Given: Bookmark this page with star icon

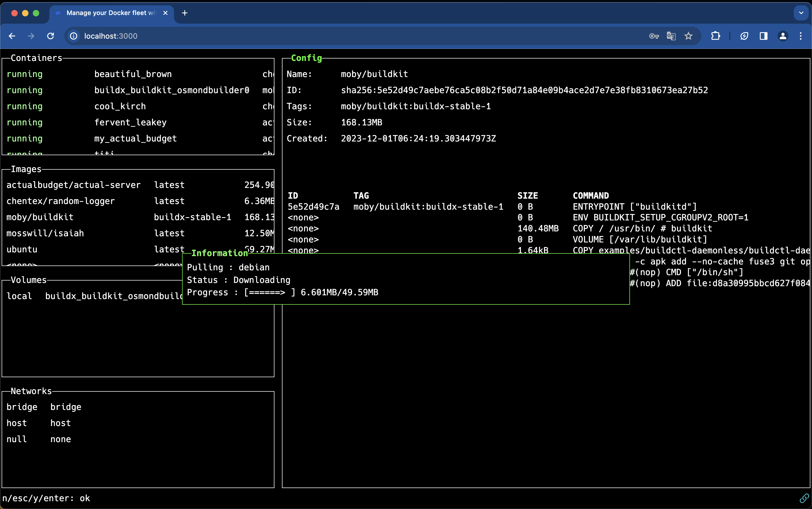Looking at the screenshot, I should tap(688, 36).
